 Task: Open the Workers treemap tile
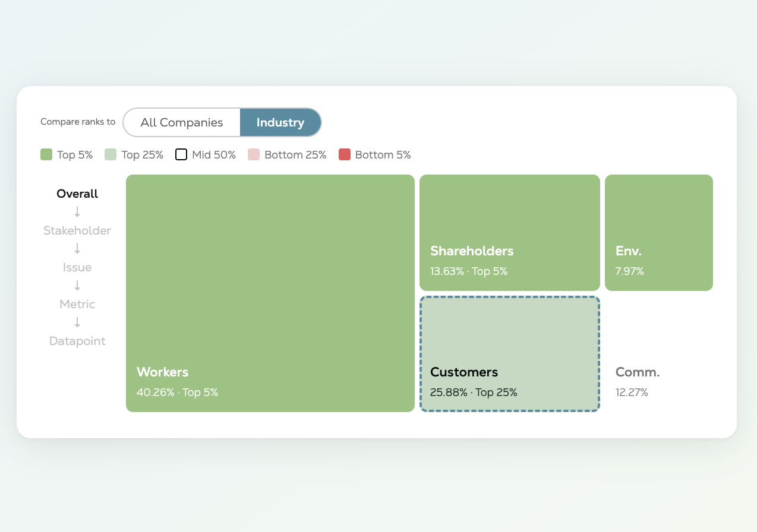coord(270,293)
